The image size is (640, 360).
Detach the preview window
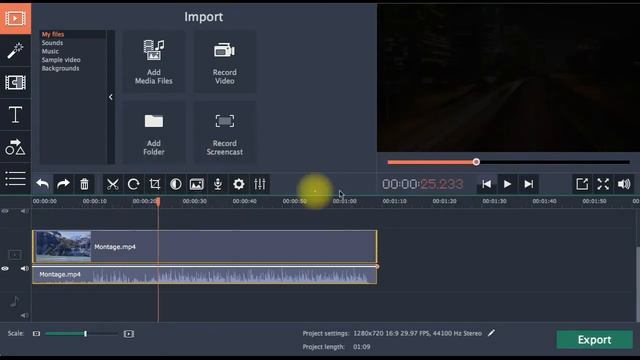[x=582, y=184]
